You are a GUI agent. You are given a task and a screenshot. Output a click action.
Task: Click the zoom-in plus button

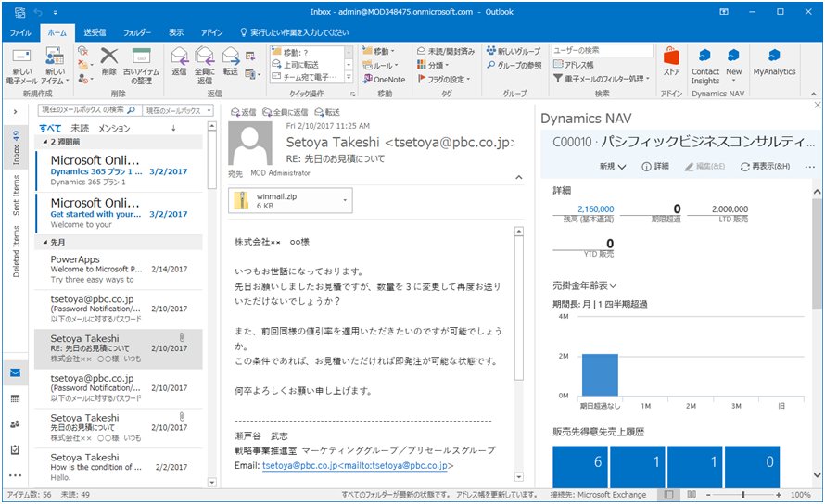(778, 495)
